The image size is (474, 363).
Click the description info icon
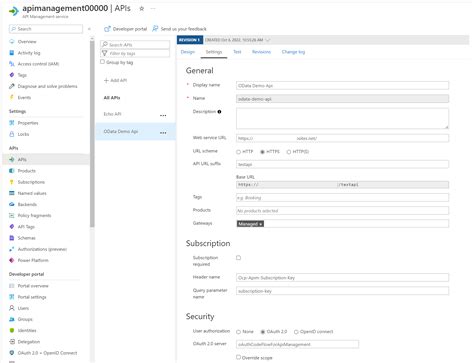(x=219, y=112)
